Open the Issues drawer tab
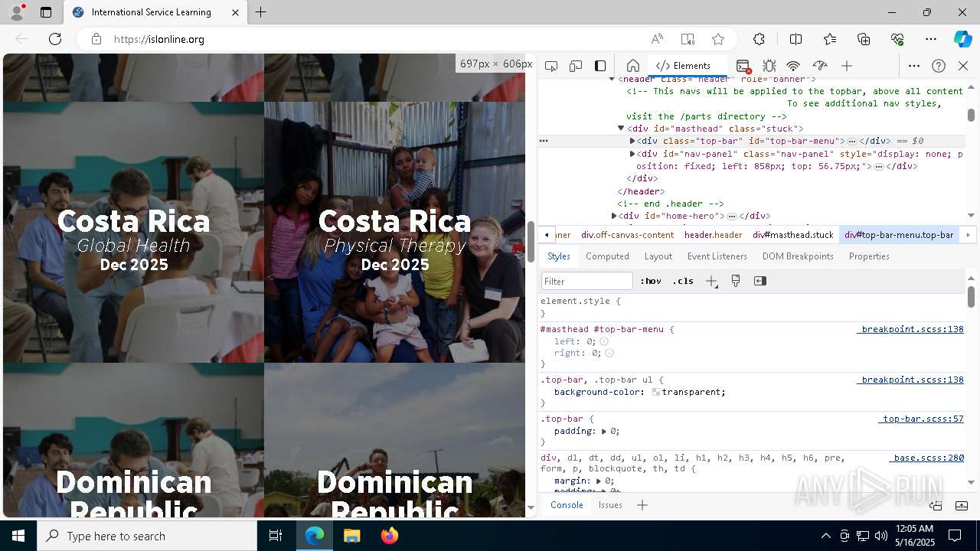Screen dimensions: 980x551 (x=610, y=505)
